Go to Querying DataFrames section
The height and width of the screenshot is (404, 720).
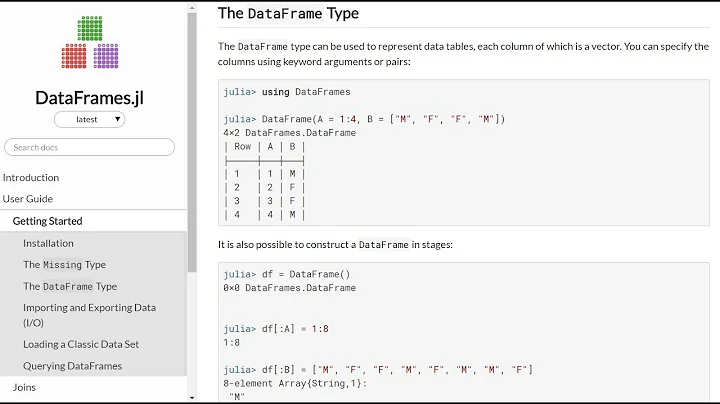72,366
